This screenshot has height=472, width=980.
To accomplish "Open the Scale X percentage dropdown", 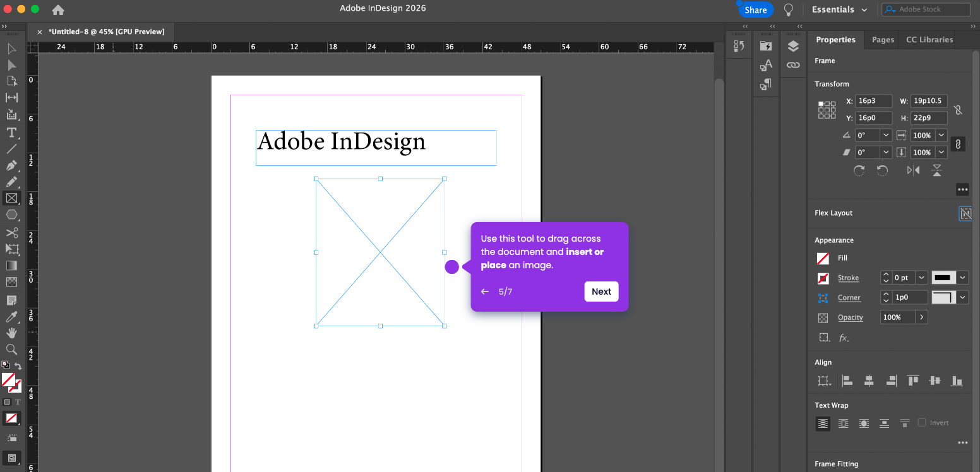I will tap(941, 135).
